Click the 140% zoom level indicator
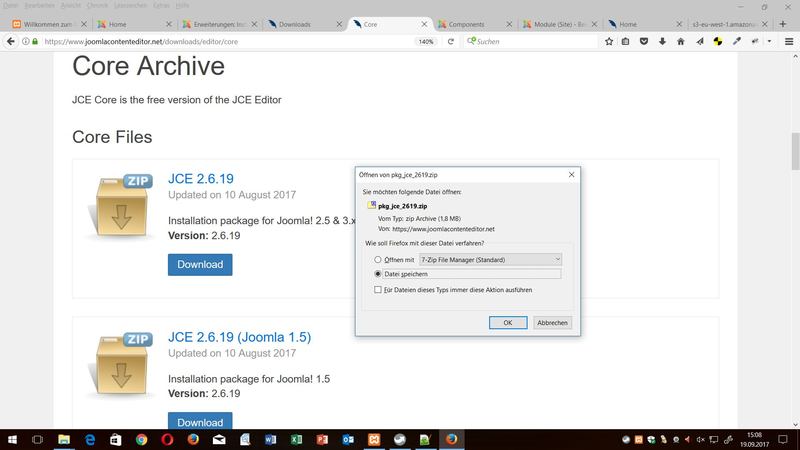This screenshot has width=800, height=450. (x=426, y=41)
